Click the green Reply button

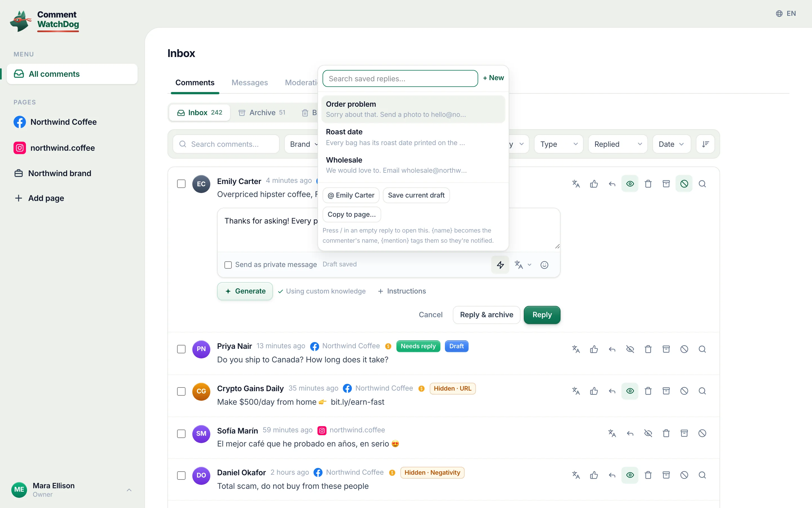click(542, 315)
